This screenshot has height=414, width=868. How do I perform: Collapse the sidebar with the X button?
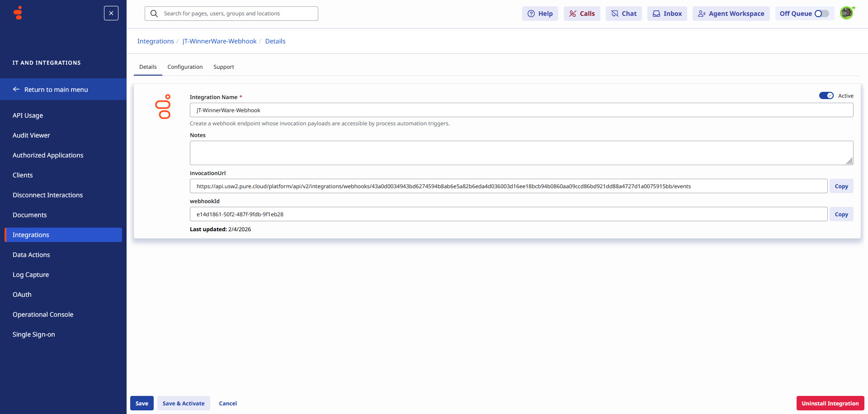pos(111,13)
